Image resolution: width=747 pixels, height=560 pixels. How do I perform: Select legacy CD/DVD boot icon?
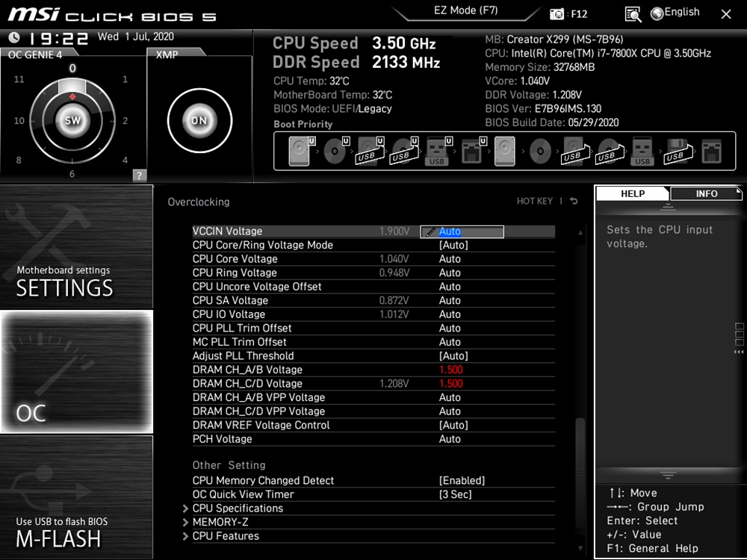pos(540,151)
